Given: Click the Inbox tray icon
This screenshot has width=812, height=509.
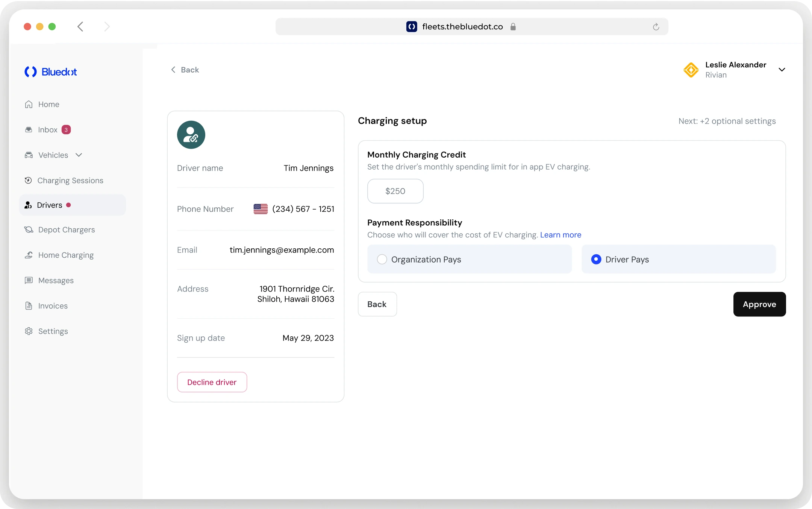Looking at the screenshot, I should tap(29, 130).
